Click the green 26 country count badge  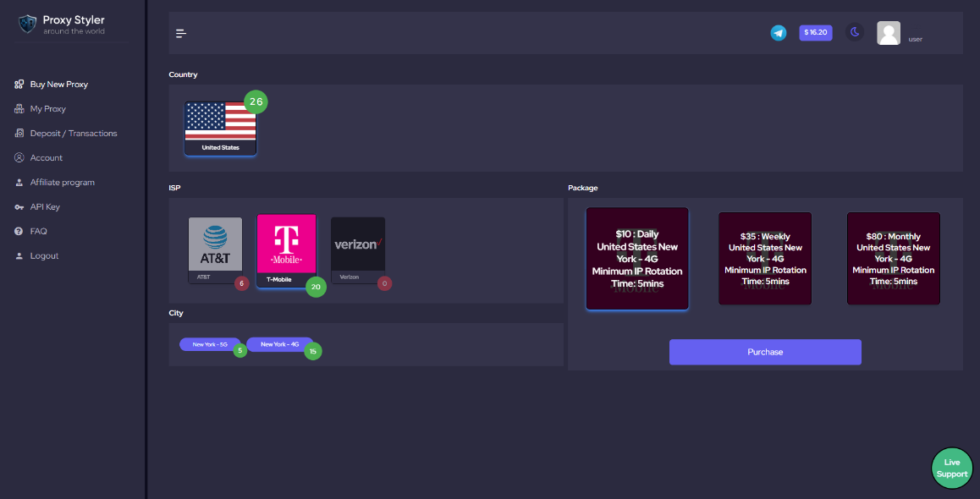[256, 101]
